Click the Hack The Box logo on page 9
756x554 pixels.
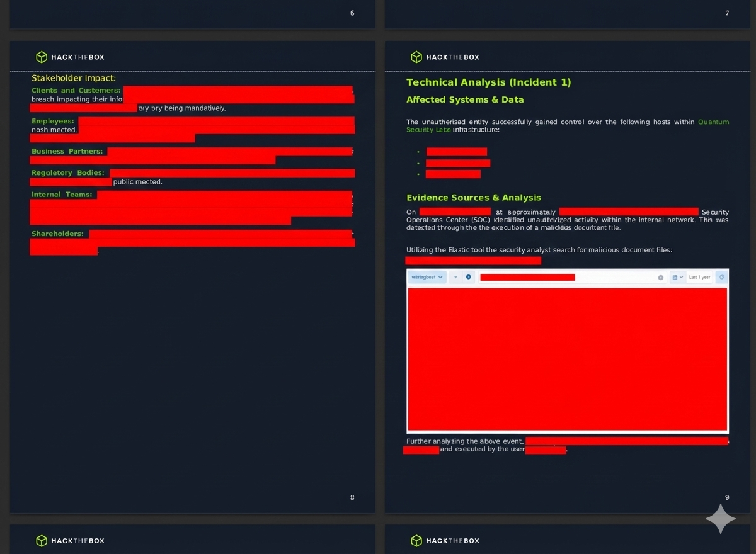coord(445,57)
